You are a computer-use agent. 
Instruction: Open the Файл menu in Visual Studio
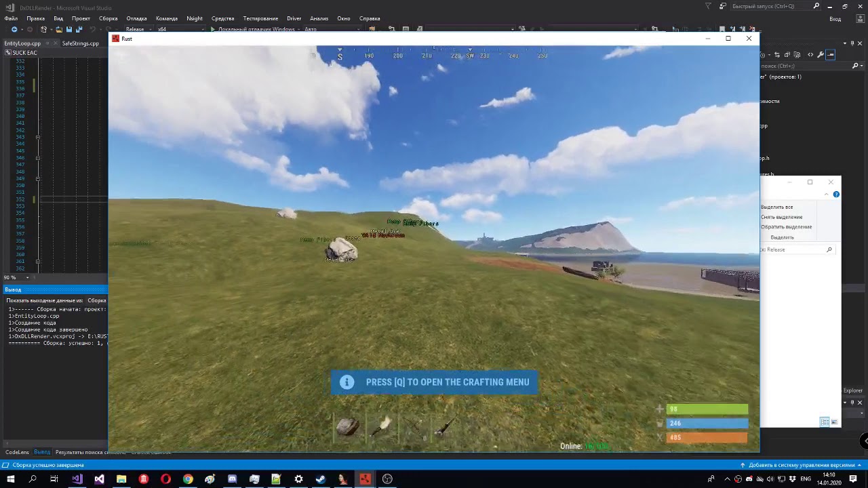click(x=11, y=18)
